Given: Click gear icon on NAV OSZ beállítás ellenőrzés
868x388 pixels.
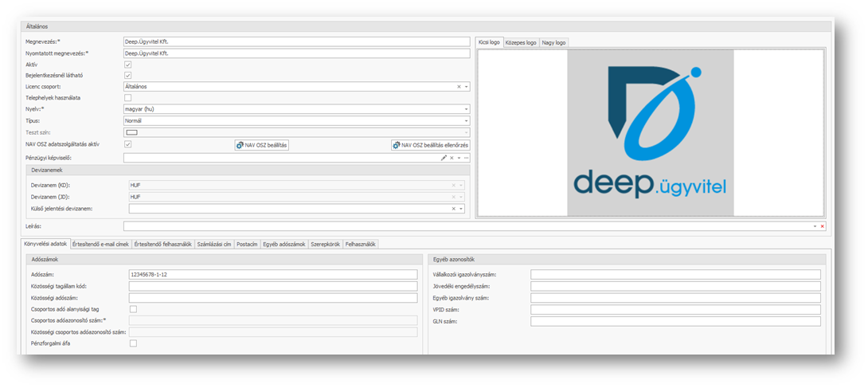Looking at the screenshot, I should coord(396,145).
